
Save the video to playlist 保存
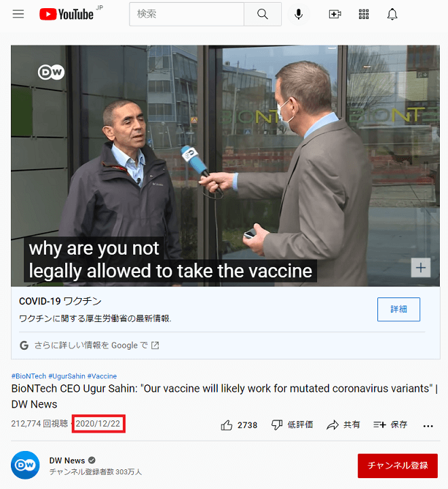390,424
